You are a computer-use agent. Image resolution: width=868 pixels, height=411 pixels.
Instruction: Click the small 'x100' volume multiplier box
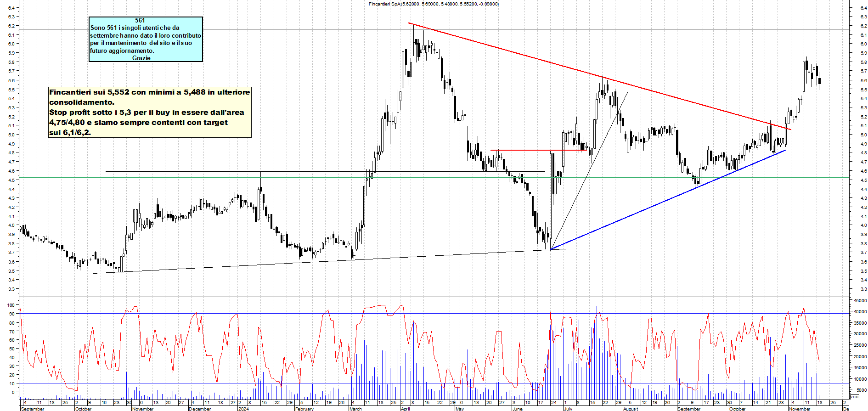(x=854, y=397)
